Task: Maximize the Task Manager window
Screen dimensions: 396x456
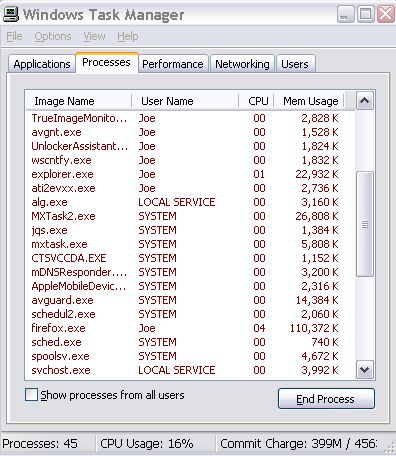Action: 366,14
